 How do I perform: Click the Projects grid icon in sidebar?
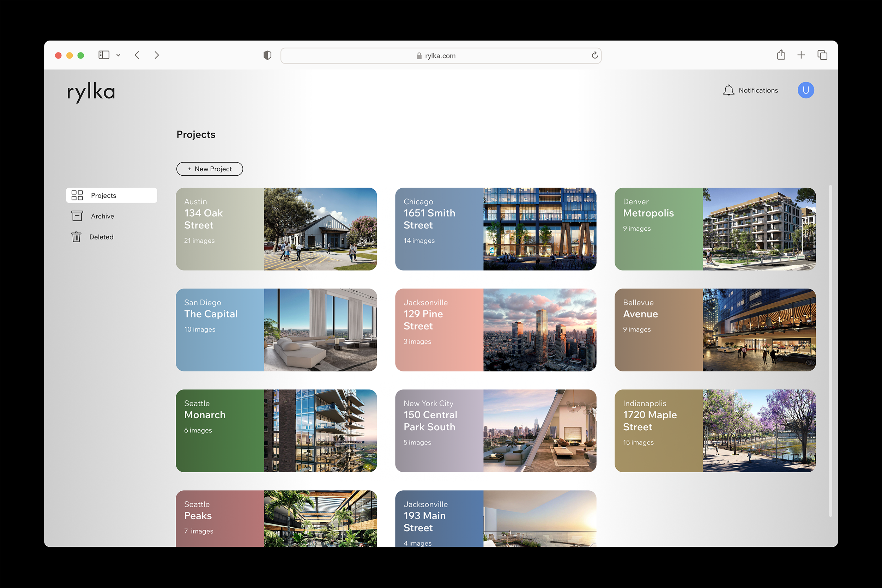pos(77,195)
